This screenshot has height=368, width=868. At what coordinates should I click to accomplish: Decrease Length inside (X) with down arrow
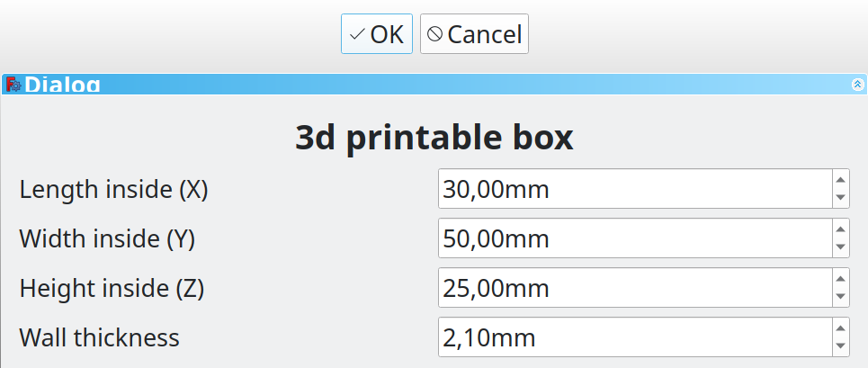point(840,198)
